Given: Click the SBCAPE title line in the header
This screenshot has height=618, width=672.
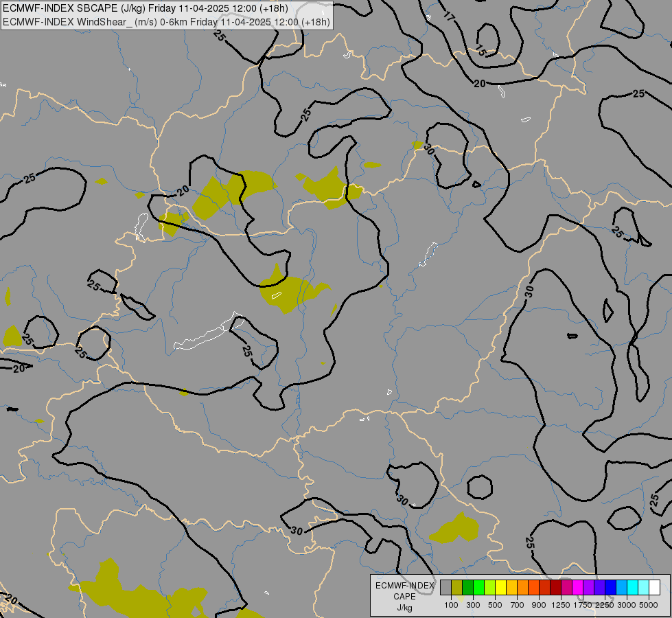Looking at the screenshot, I should point(146,8).
